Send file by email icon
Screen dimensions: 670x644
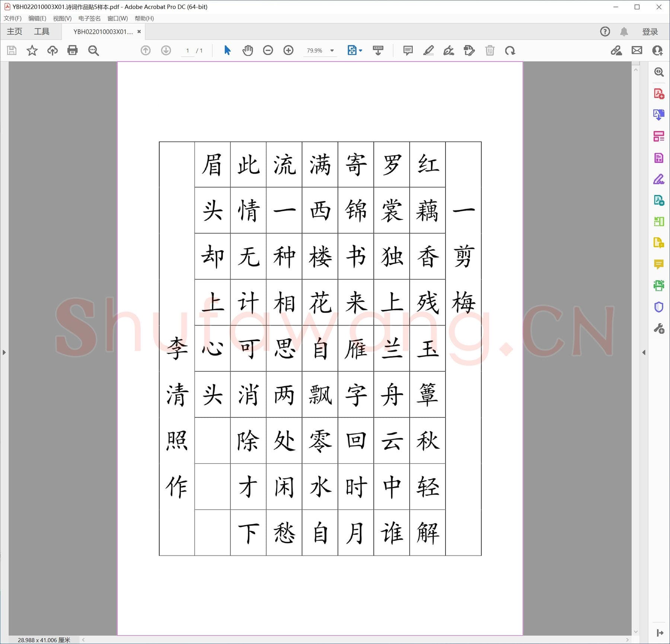click(x=637, y=50)
